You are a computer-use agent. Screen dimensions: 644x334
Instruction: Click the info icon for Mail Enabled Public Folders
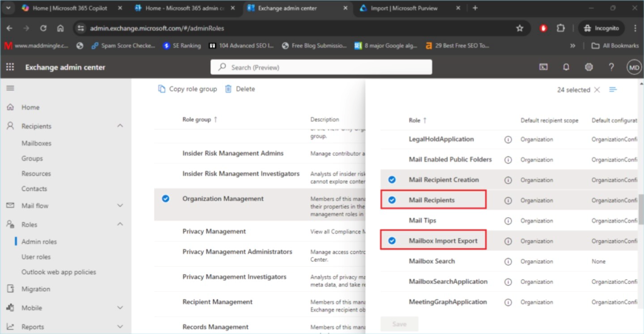pyautogui.click(x=508, y=160)
